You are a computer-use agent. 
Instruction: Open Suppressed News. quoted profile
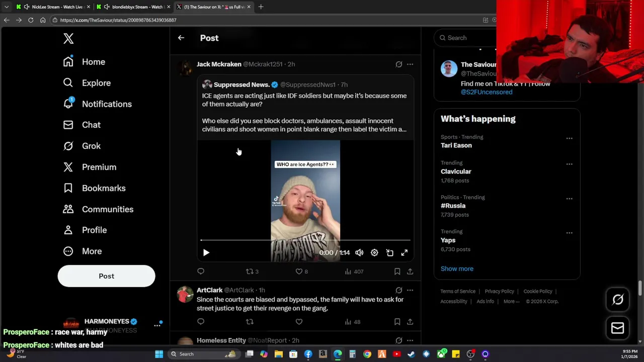point(242,84)
